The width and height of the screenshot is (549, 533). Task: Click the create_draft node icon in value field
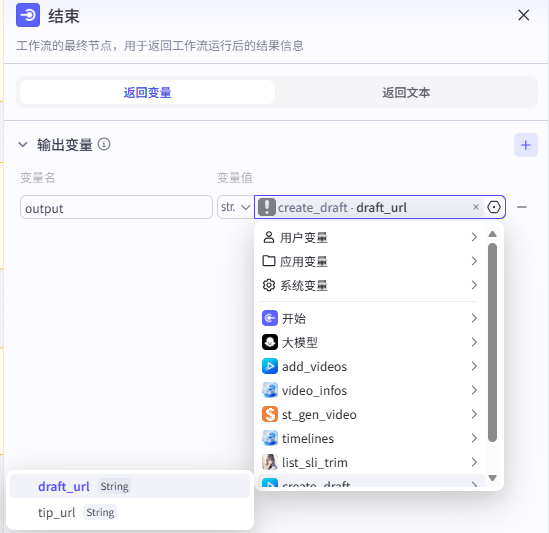pos(267,207)
